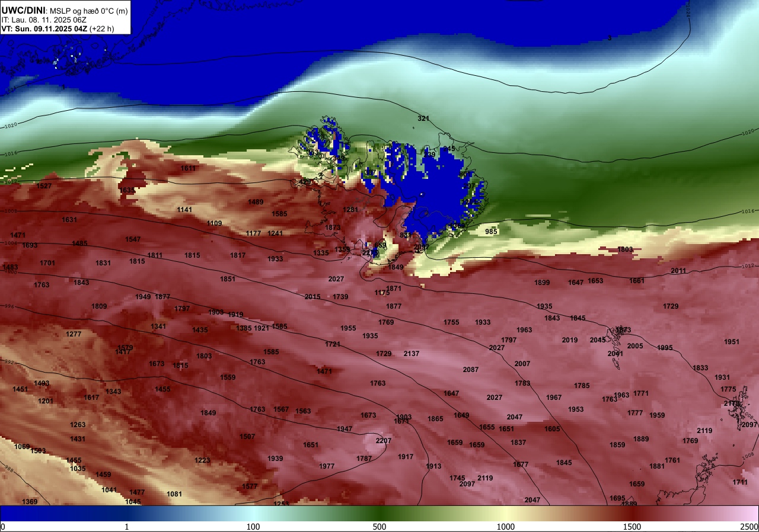This screenshot has height=532, width=759.
Task: Click the color scale label 1500
Action: pos(632,527)
